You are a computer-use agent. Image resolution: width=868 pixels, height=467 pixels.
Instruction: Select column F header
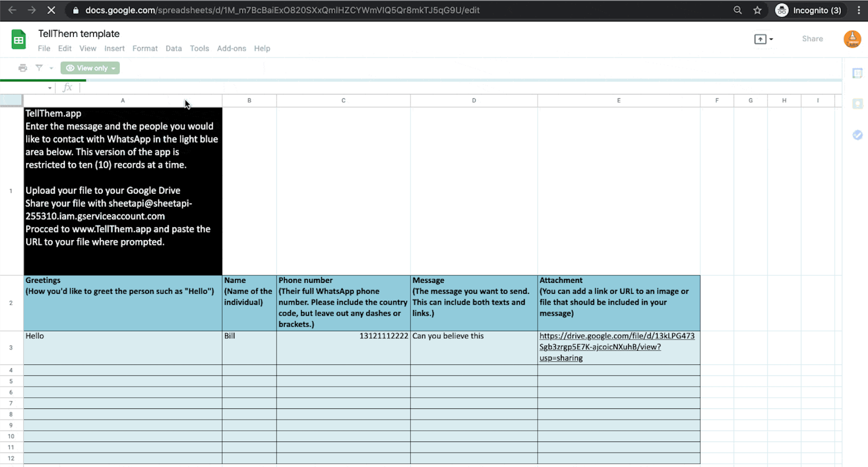click(x=717, y=100)
